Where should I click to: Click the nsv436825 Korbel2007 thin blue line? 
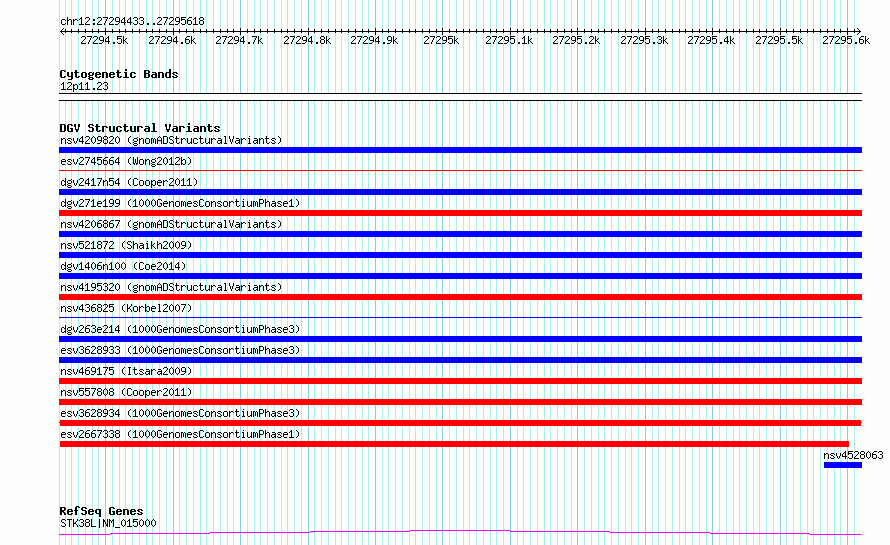(x=460, y=317)
